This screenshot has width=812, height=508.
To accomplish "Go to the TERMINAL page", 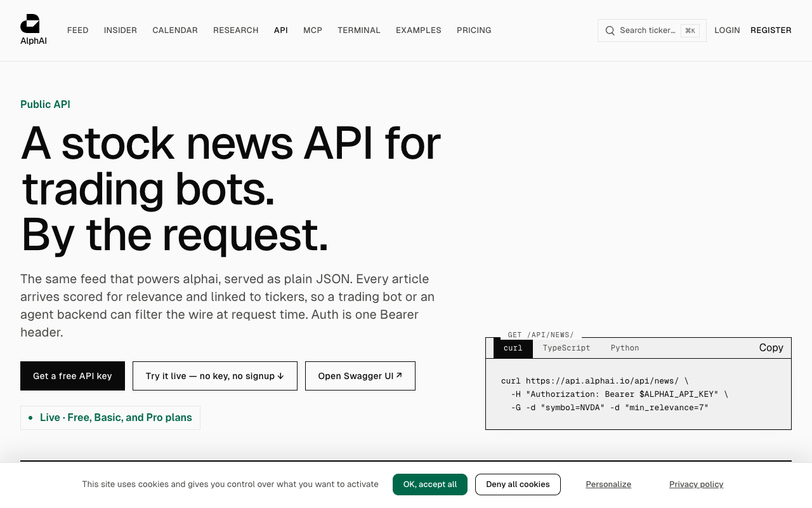I will 359,30.
